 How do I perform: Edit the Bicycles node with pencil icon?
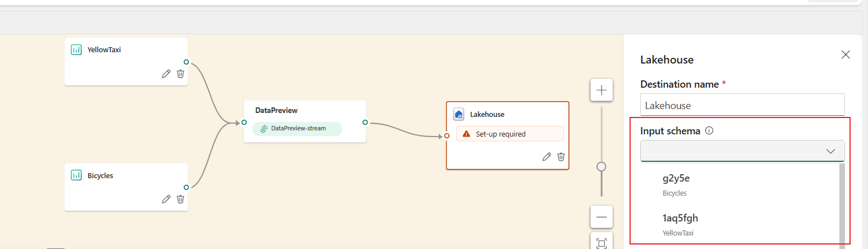[x=166, y=199]
